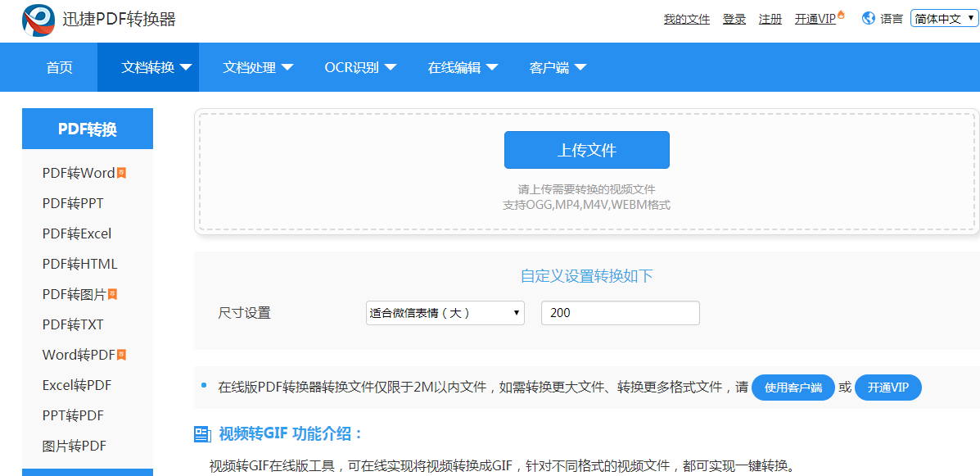Click the flame icon next to 开通VIP
980x476 pixels.
pos(840,14)
